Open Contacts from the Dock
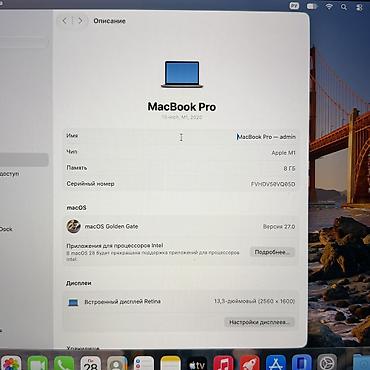Viewport: 370px width, 370px height. pyautogui.click(x=117, y=363)
